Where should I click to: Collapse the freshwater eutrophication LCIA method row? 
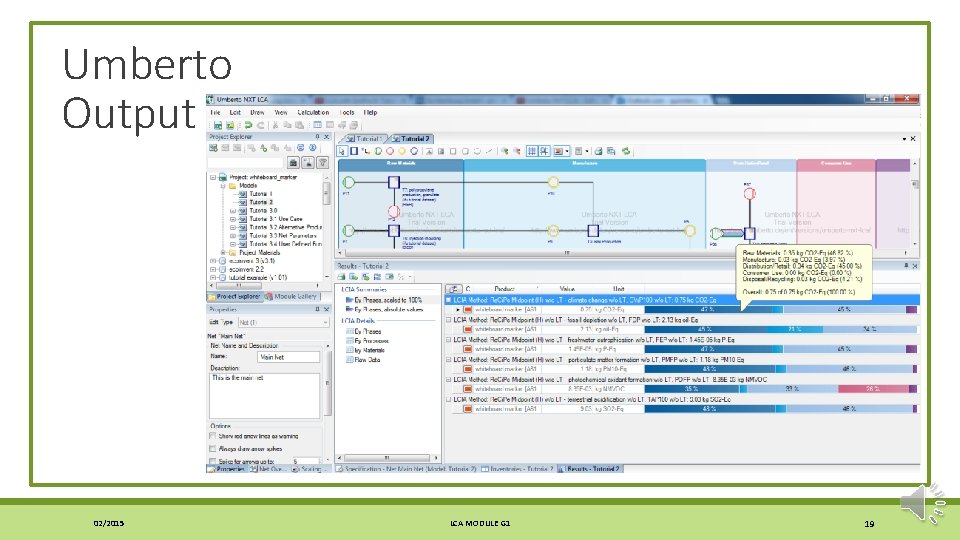click(449, 339)
